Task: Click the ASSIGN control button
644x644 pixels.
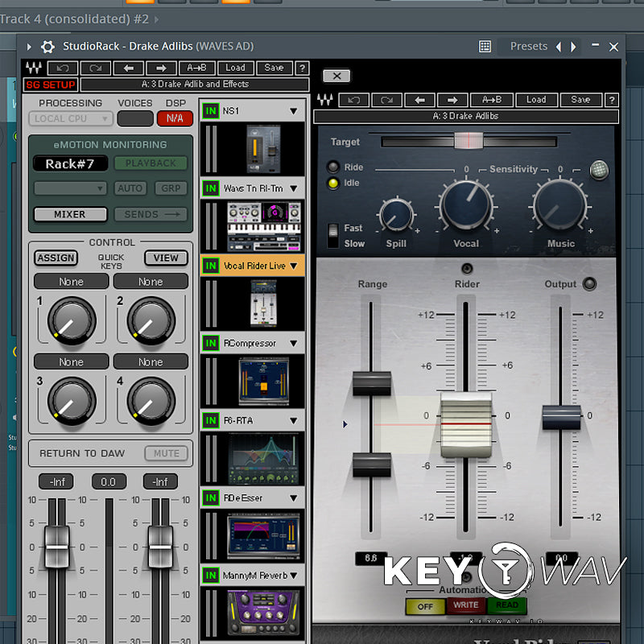Action: (x=56, y=258)
